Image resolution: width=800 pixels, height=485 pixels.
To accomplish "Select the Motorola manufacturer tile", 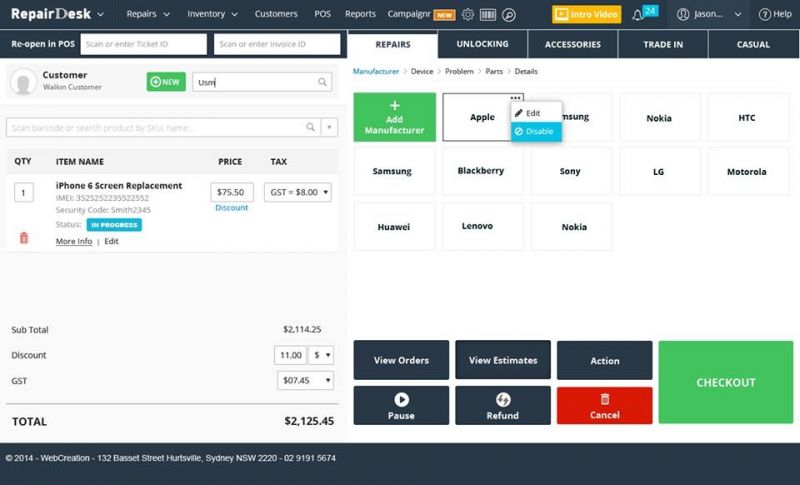I will pyautogui.click(x=747, y=171).
